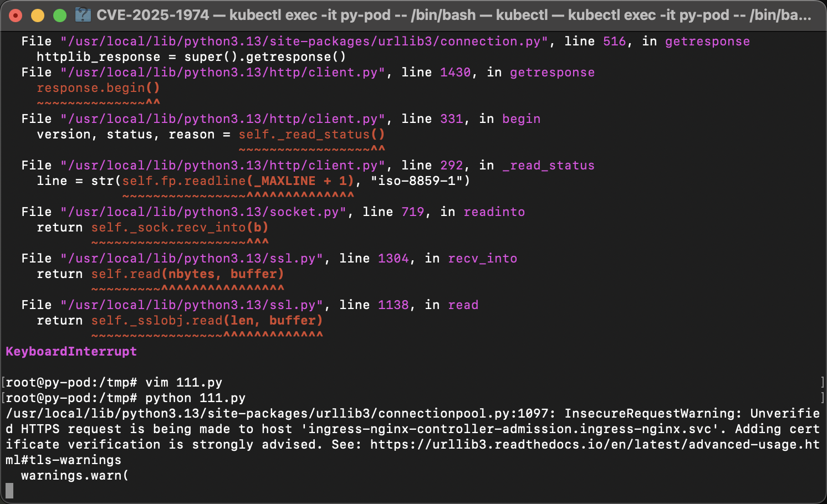The image size is (827, 504).
Task: Click 'httplib_response = super().getresponse()' line
Action: 191,56
